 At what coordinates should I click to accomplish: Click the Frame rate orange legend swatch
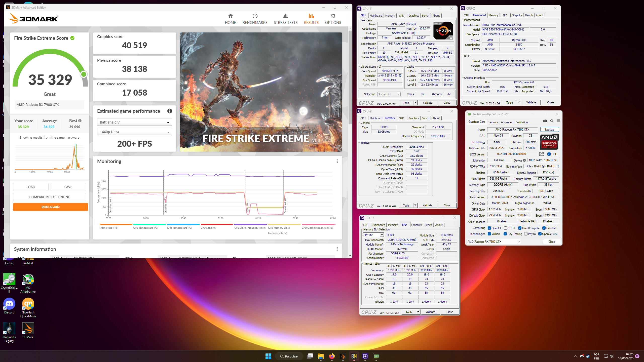(116, 224)
